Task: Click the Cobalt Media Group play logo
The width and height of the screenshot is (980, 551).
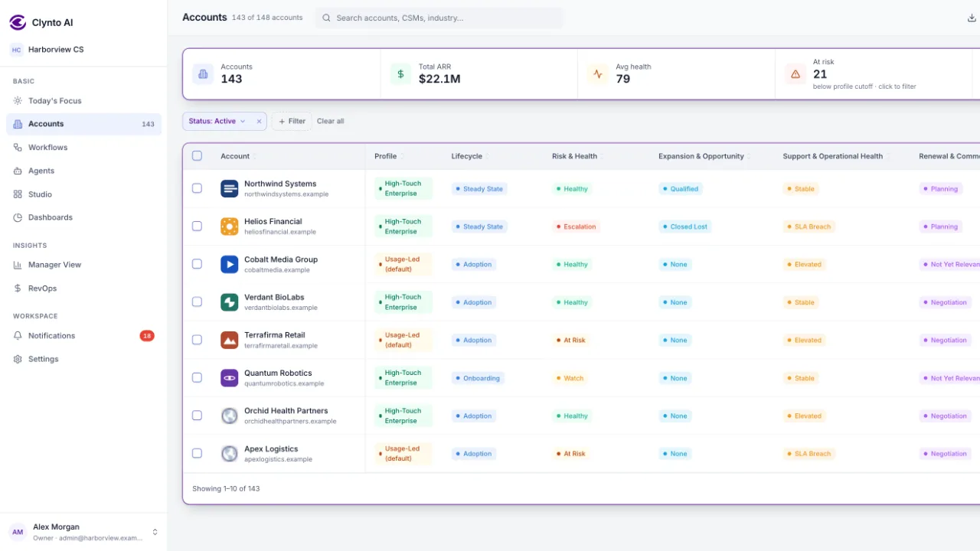Action: pos(230,264)
